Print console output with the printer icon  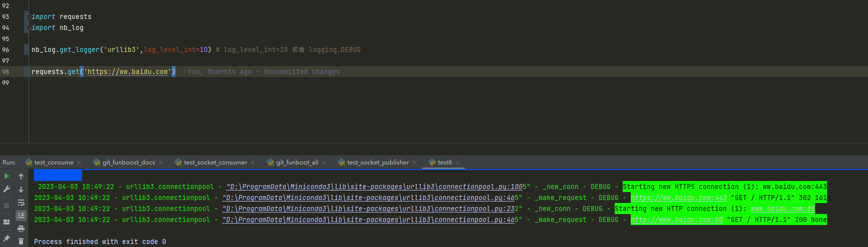21,228
